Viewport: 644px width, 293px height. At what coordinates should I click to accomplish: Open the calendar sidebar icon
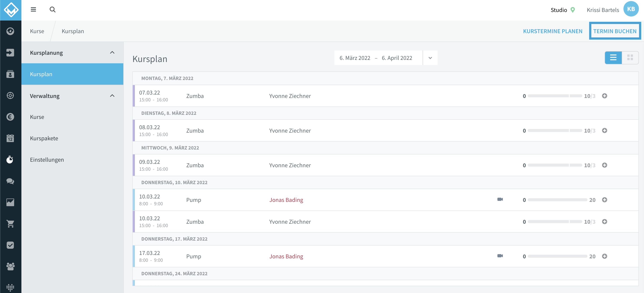coord(10,138)
